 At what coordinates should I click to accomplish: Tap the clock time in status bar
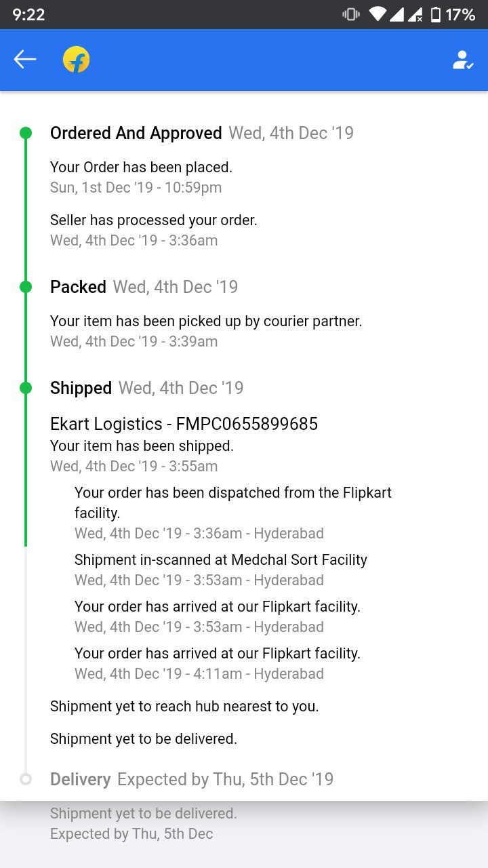click(x=28, y=14)
